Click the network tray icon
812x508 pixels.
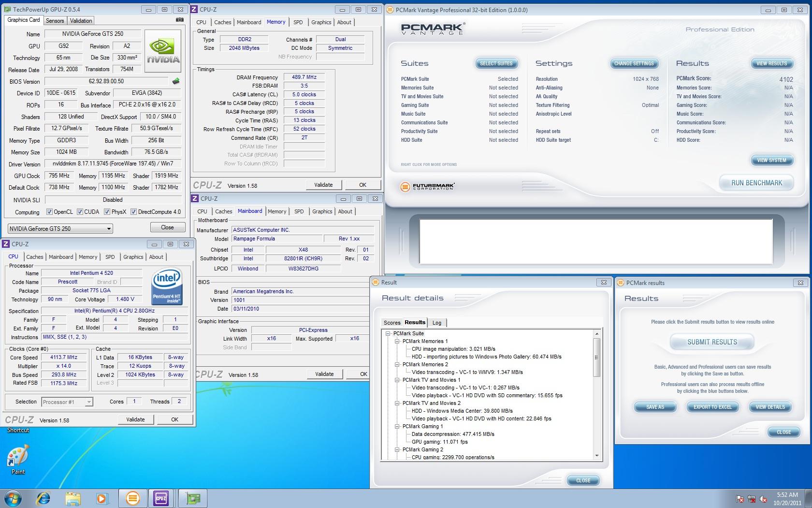[x=752, y=499]
